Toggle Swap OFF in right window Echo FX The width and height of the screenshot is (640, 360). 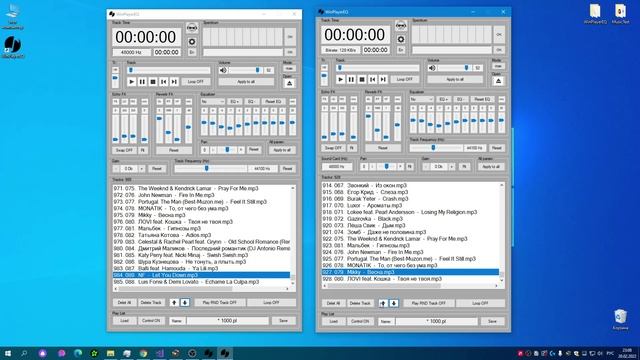coord(333,148)
